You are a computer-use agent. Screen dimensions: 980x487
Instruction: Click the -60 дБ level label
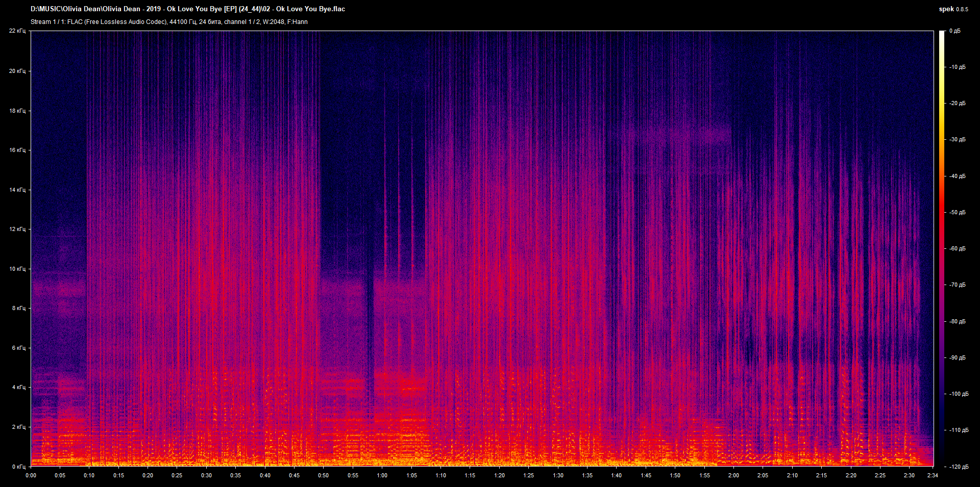click(958, 249)
